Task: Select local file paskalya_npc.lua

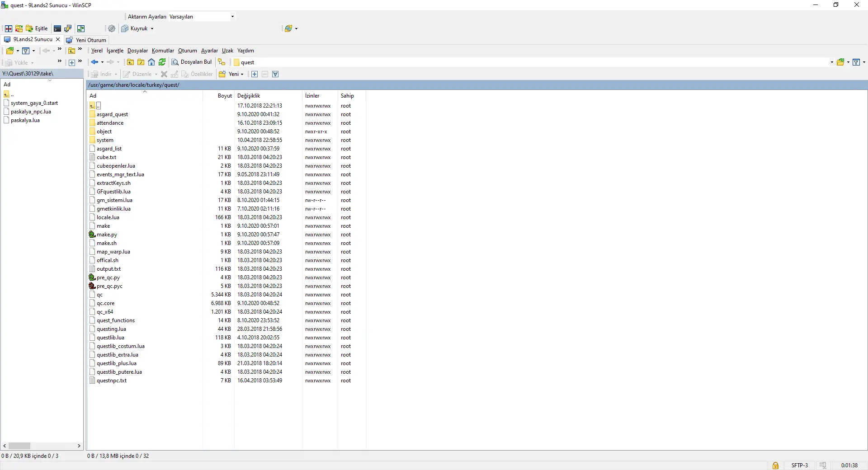Action: pos(31,112)
